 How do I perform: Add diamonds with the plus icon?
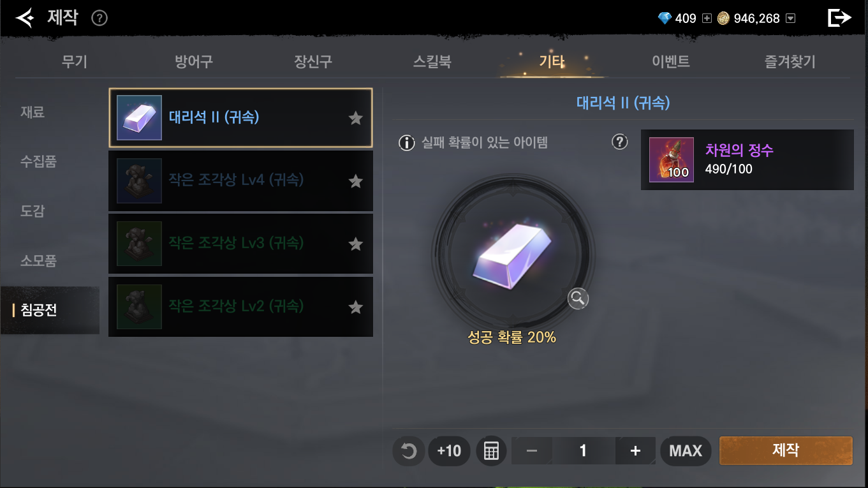coord(706,18)
